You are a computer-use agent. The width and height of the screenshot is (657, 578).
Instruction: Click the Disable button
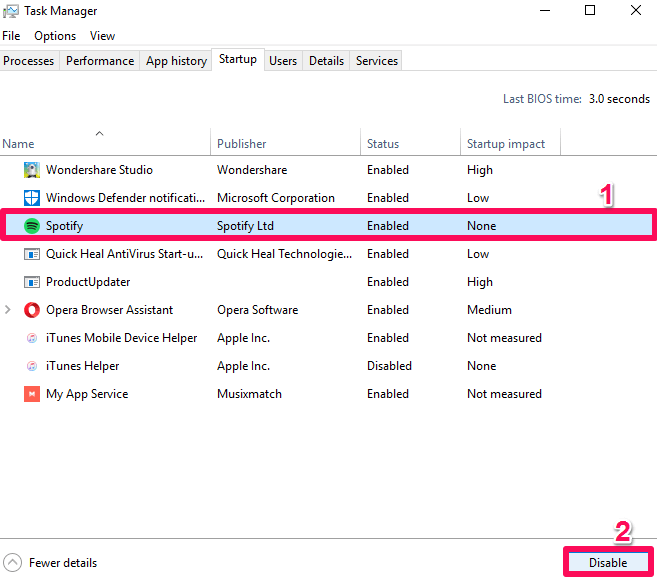tap(608, 562)
